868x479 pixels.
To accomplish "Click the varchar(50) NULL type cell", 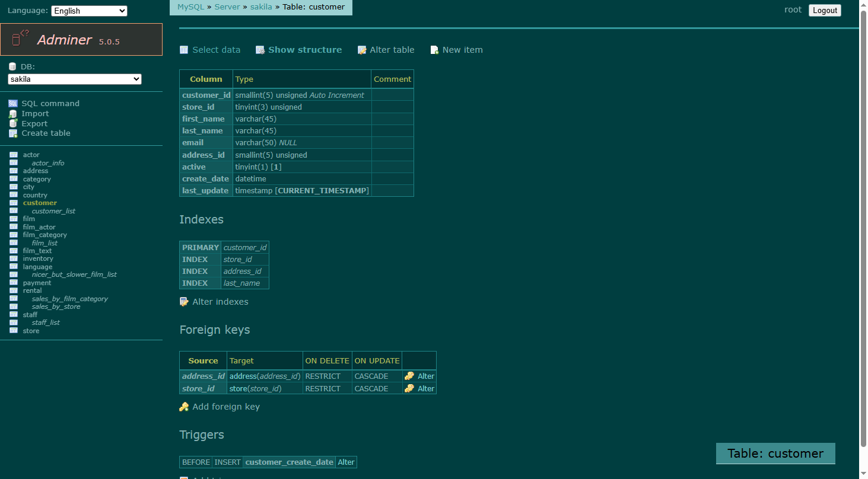I will 302,142.
